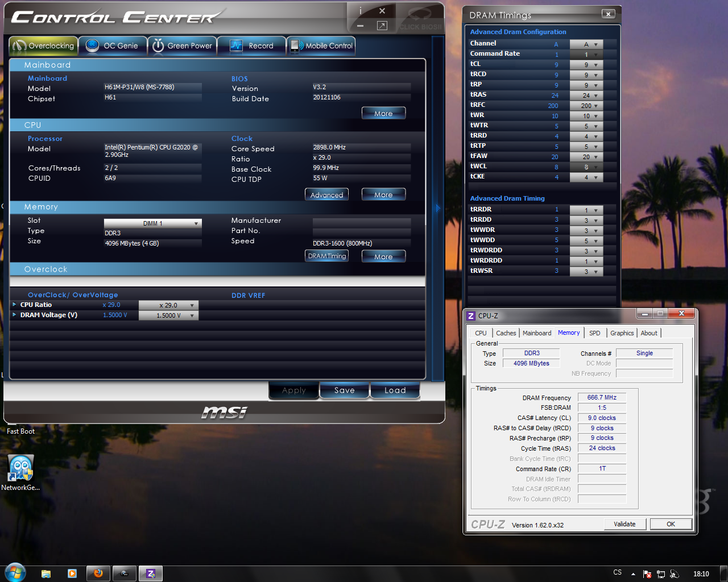Expand the DRAM Voltage (V) row triangle
This screenshot has width=728, height=582.
tap(14, 314)
